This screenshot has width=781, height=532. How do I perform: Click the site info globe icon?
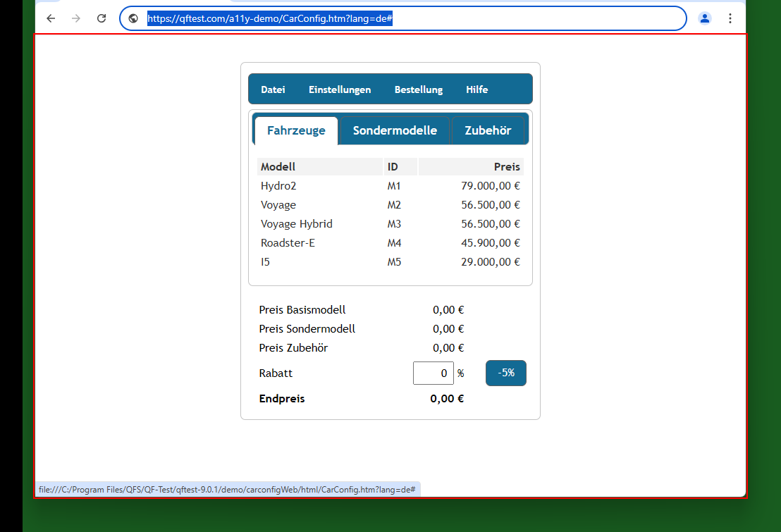[133, 18]
